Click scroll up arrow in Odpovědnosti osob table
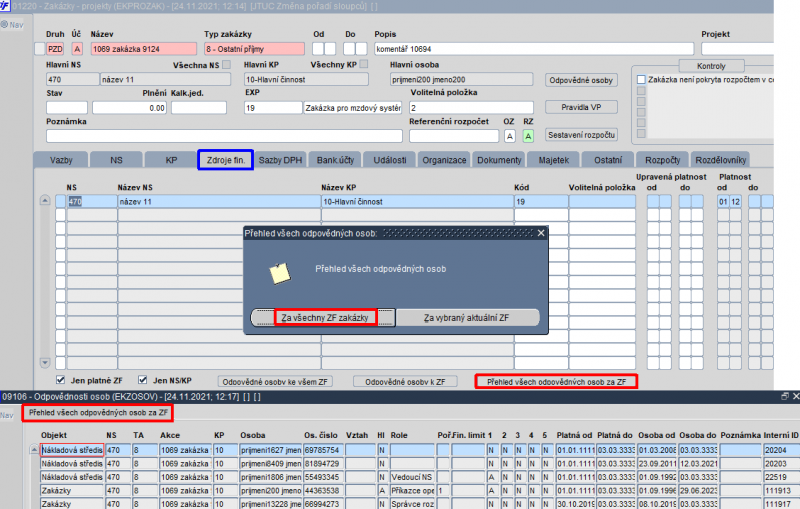 [34, 450]
